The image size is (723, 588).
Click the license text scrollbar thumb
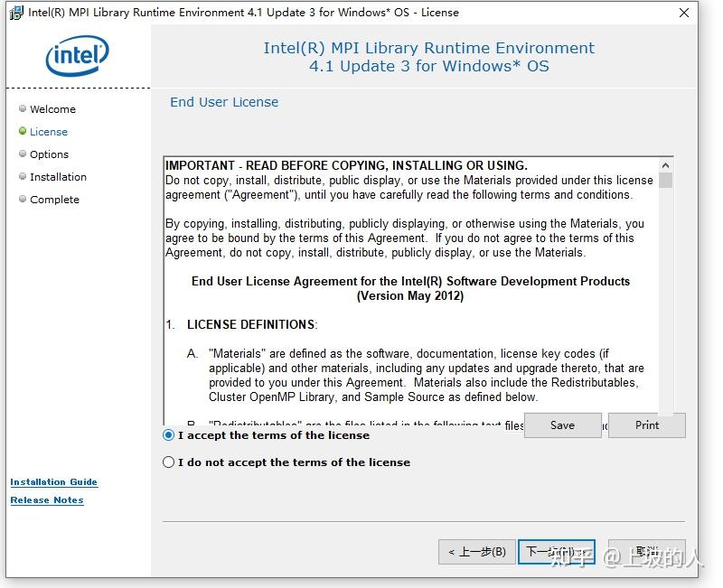point(666,180)
